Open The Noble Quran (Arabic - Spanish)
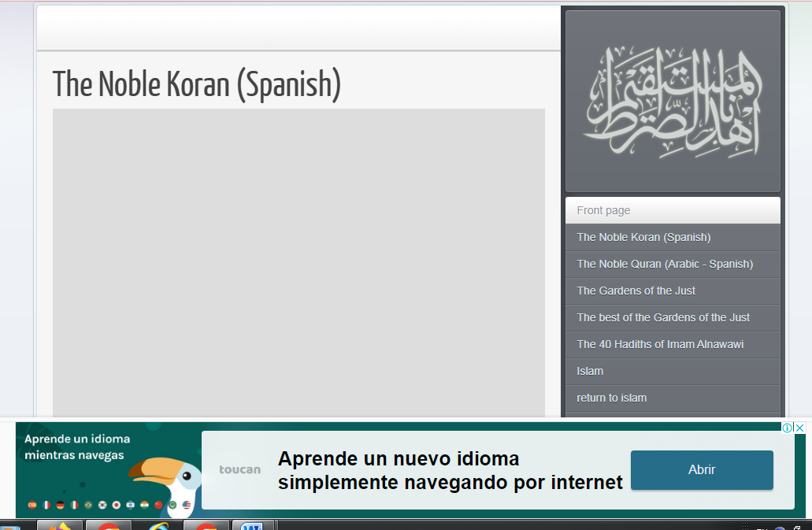The image size is (812, 530). click(x=665, y=264)
